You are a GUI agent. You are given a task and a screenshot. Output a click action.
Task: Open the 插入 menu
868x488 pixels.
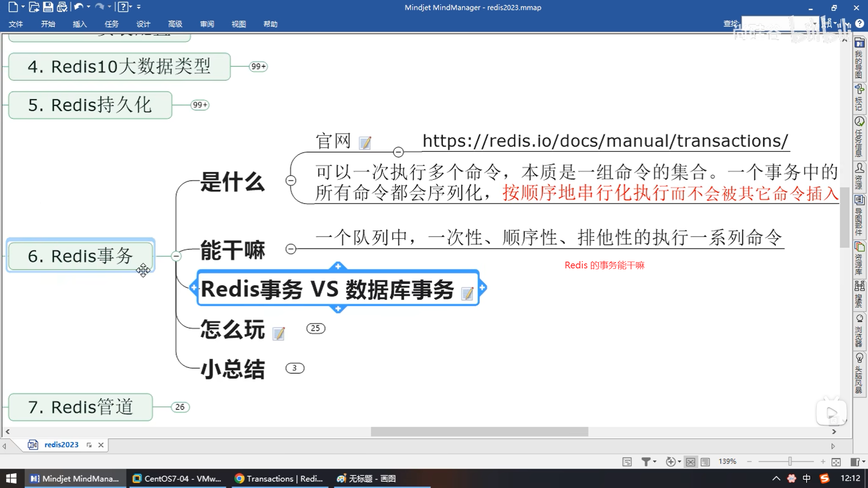coord(80,24)
